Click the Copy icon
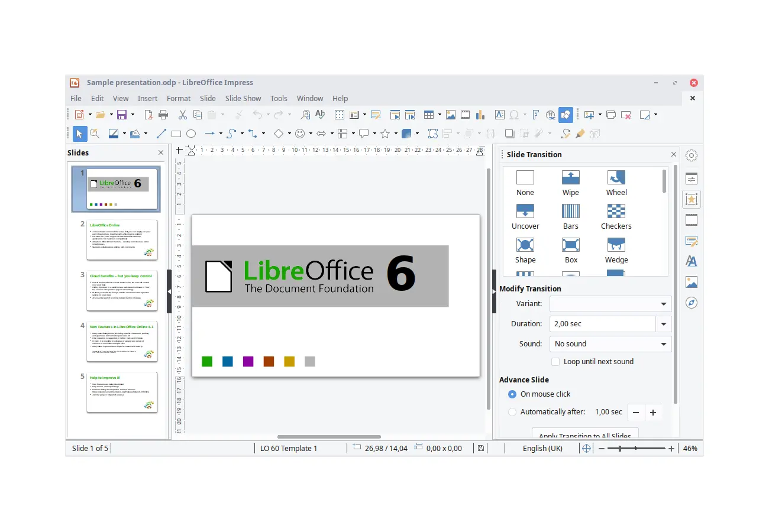The height and width of the screenshot is (532, 769). [x=198, y=115]
